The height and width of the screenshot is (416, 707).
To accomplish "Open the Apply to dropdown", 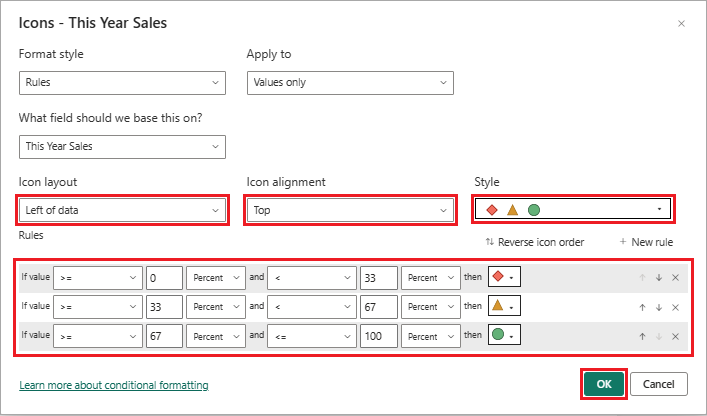I will pos(350,82).
